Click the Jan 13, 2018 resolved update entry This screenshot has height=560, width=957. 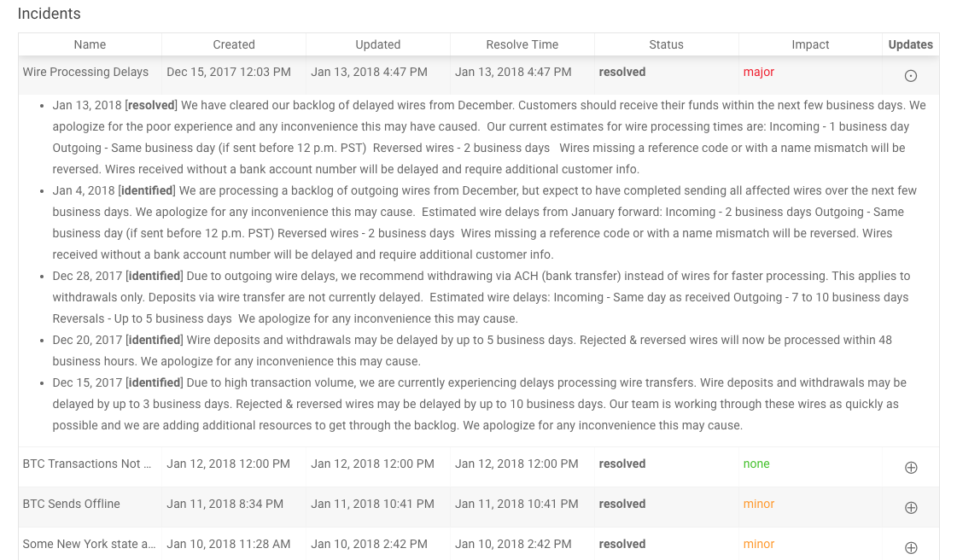pyautogui.click(x=489, y=137)
